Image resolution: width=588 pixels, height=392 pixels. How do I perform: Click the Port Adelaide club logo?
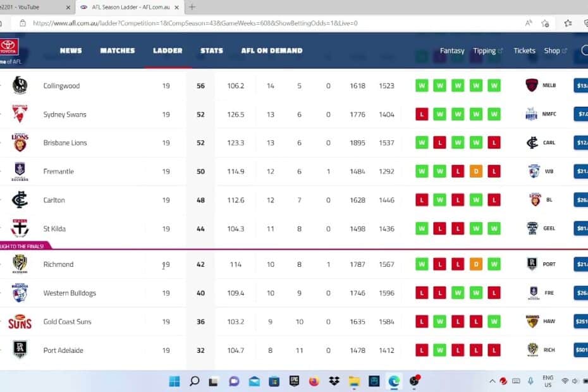(20, 350)
